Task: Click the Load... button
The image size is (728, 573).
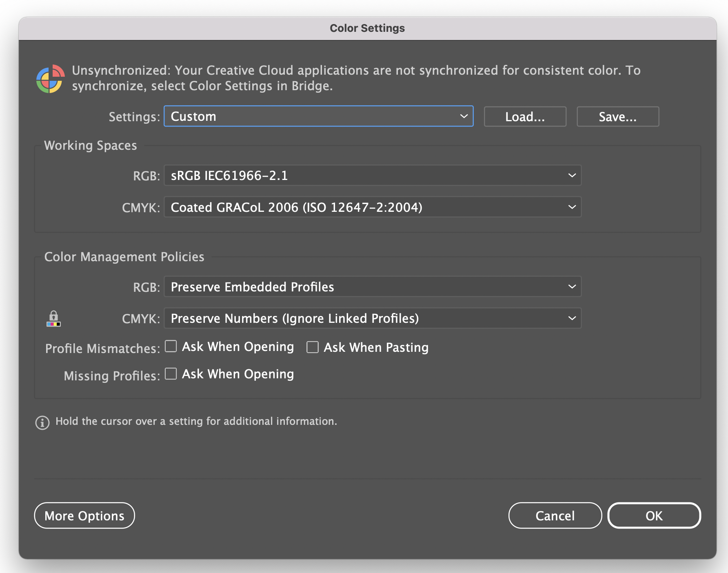Action: point(525,116)
